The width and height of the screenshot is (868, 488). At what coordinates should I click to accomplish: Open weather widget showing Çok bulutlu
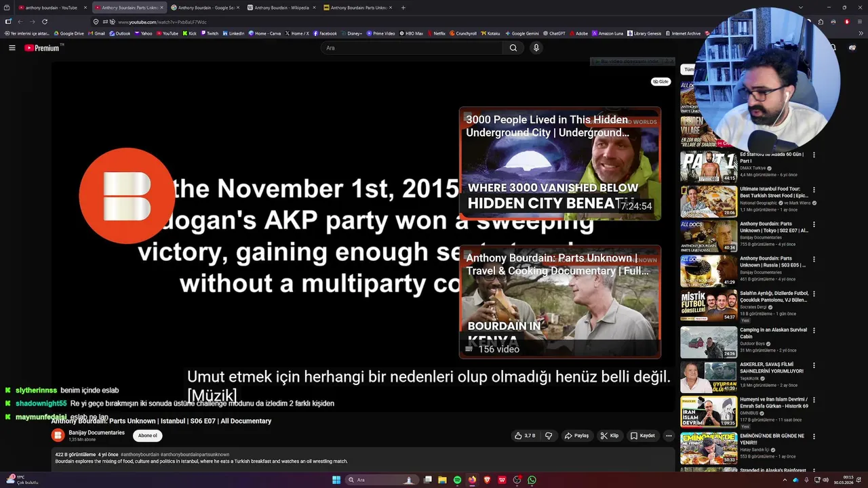click(x=22, y=480)
